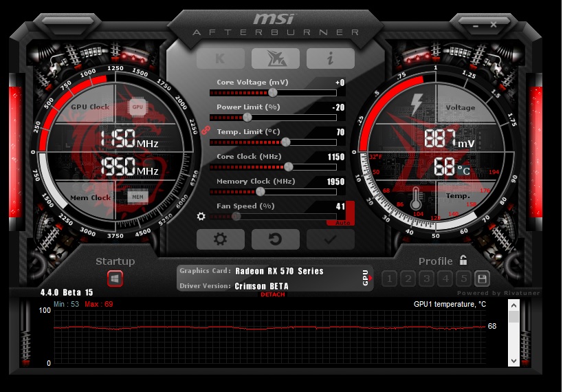This screenshot has width=563, height=392.
Task: Click the graph scrollbar up arrow
Action: click(x=514, y=305)
